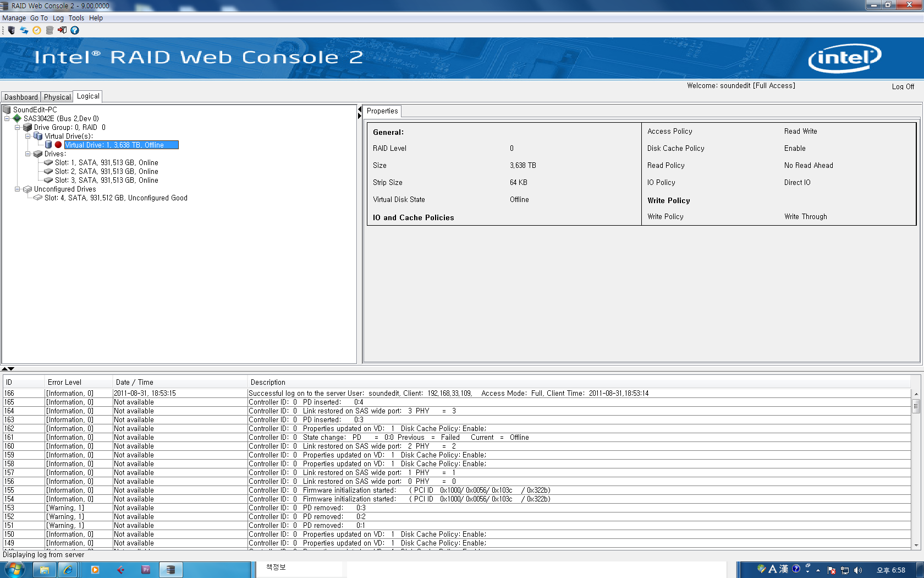The width and height of the screenshot is (924, 578).
Task: Collapse the Unconfigured Drives node
Action: [x=18, y=189]
